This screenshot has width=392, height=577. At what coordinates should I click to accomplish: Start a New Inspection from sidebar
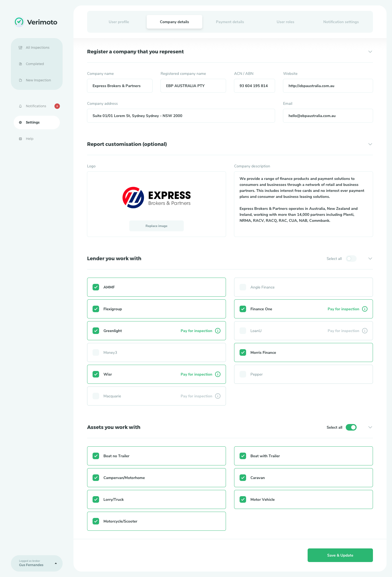pos(37,80)
